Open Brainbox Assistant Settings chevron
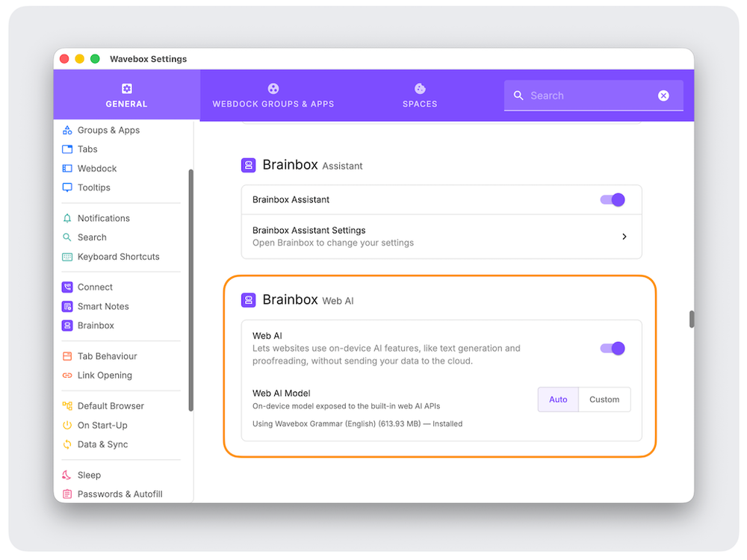Screen dimensions: 747x560 pyautogui.click(x=624, y=237)
